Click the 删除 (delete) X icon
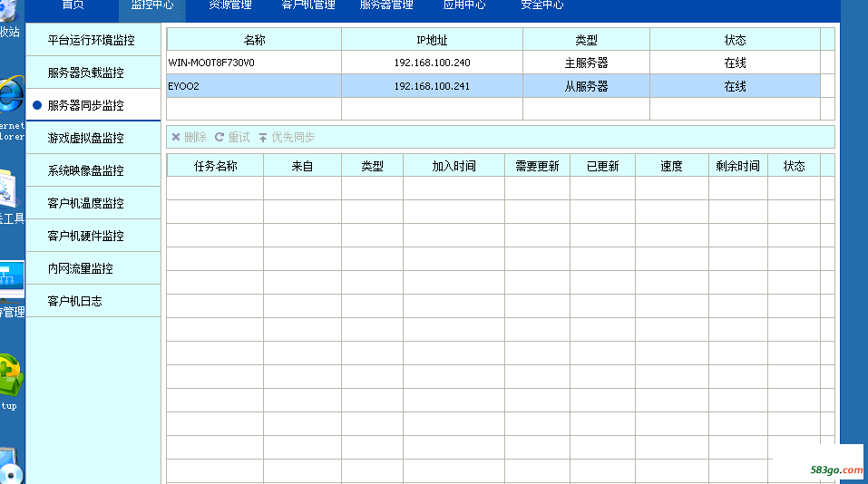Image resolution: width=868 pixels, height=484 pixels. (x=176, y=137)
